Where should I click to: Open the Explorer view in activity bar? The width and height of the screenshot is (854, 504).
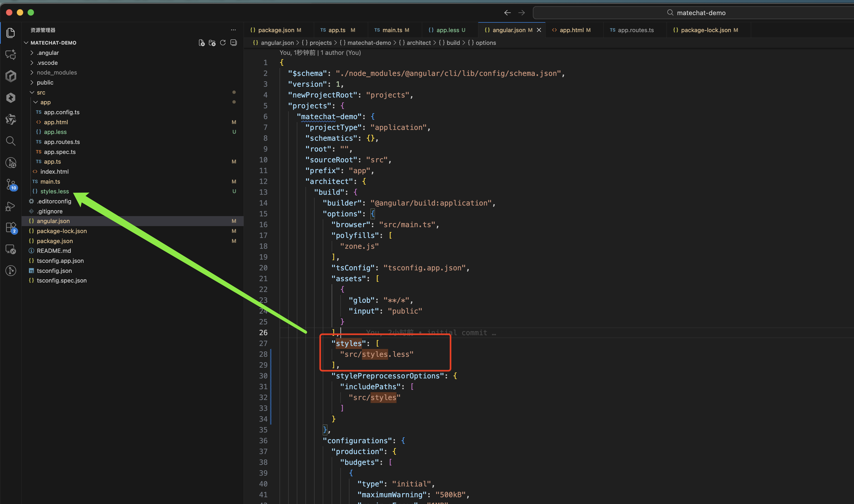[x=11, y=33]
